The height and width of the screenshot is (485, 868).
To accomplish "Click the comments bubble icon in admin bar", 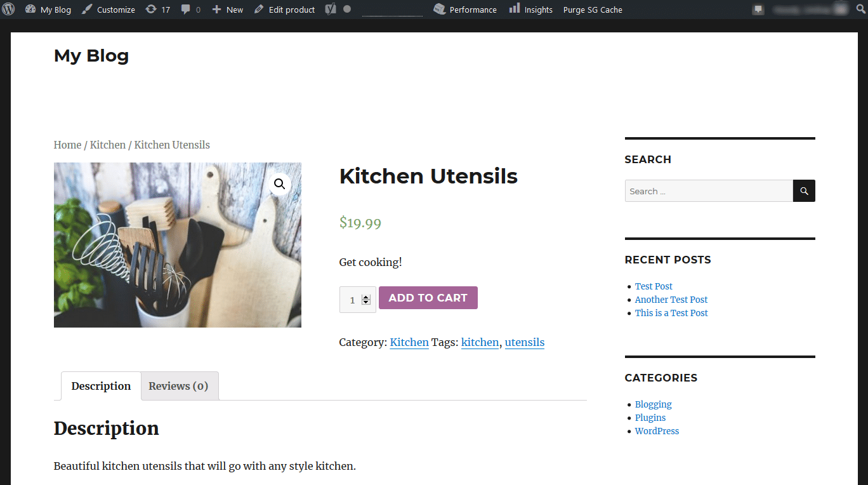I will 187,9.
